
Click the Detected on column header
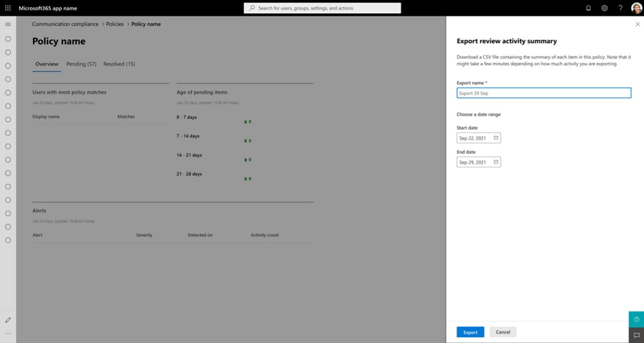tap(201, 235)
